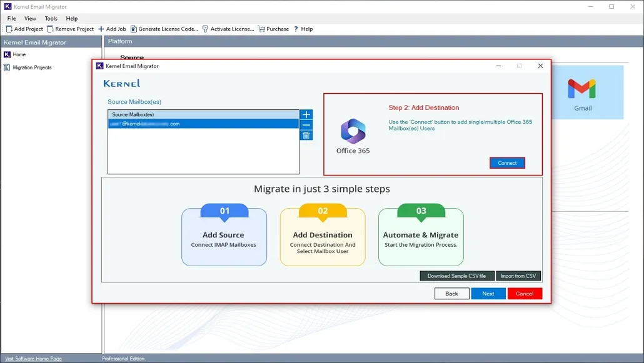Click Activate License in the toolbar
This screenshot has height=363, width=644.
(228, 29)
